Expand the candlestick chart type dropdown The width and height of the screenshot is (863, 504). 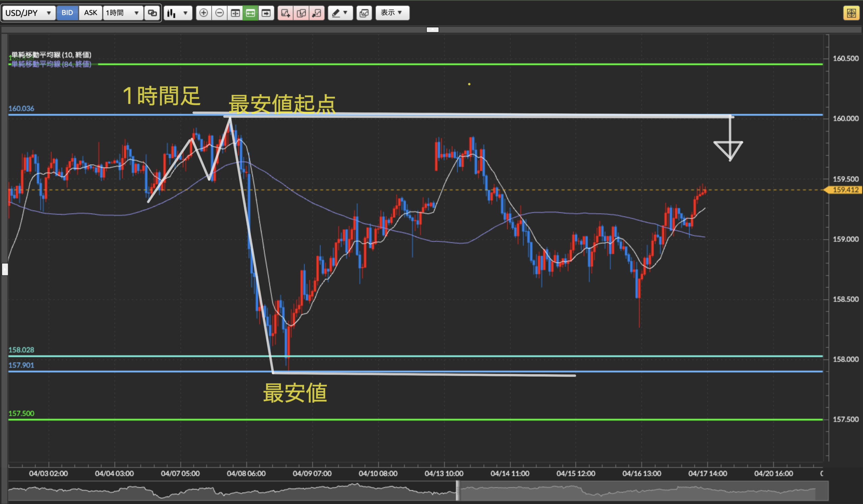point(178,13)
